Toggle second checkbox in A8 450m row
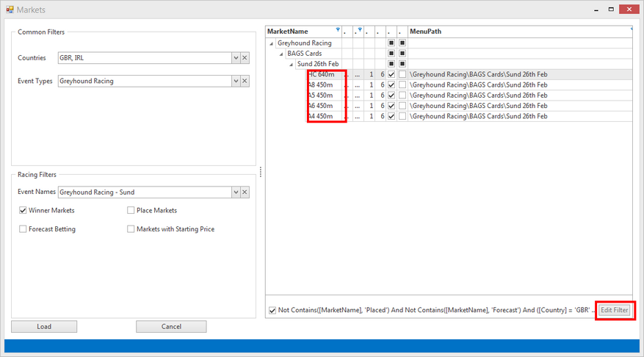Screen dimensions: 644x357 (x=402, y=84)
